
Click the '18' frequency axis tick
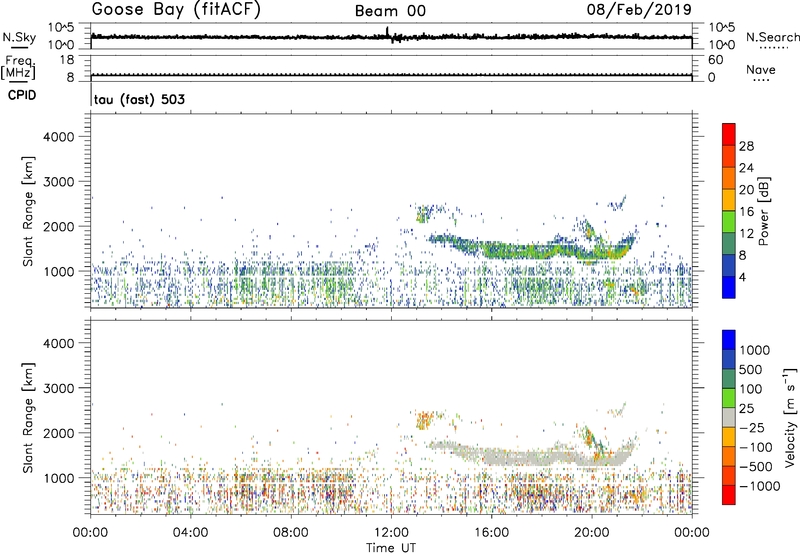click(67, 60)
